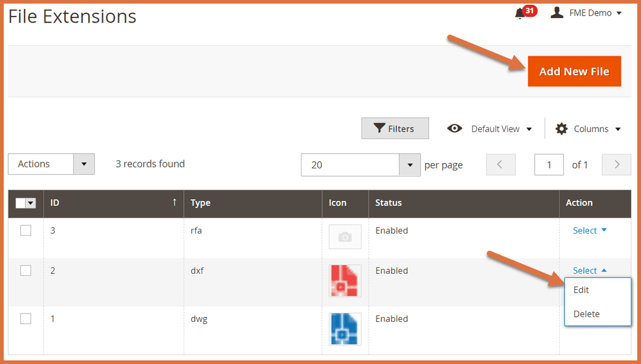Click the red dxf file icon

(x=345, y=281)
